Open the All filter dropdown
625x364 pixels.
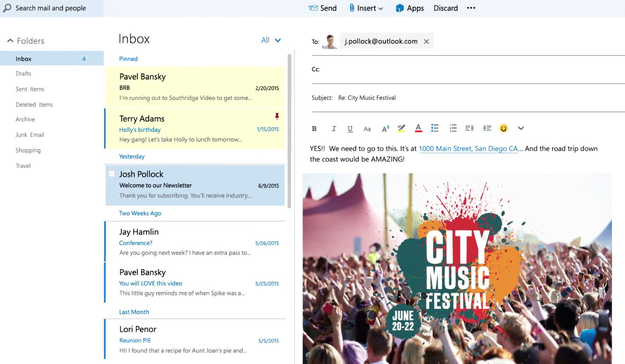click(271, 40)
